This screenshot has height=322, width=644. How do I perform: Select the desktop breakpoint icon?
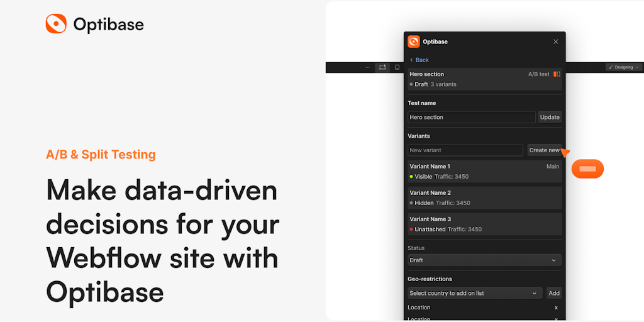click(382, 67)
